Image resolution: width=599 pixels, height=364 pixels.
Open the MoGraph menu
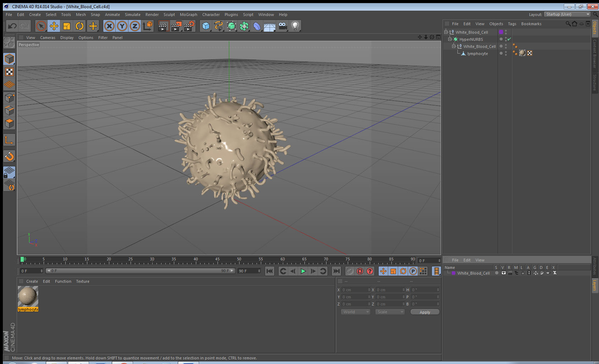(x=188, y=15)
